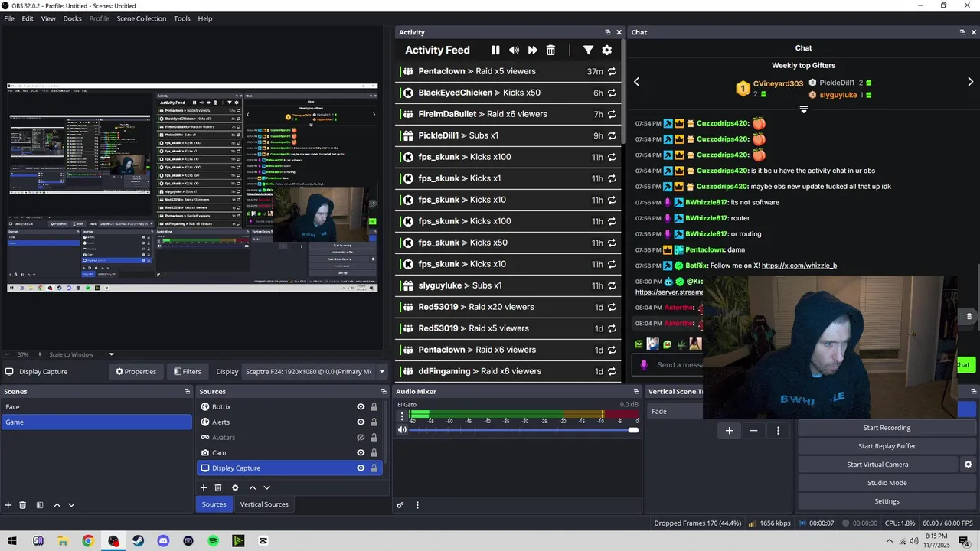Remove selected source with trash icon
This screenshot has height=551, width=980.
[x=218, y=487]
